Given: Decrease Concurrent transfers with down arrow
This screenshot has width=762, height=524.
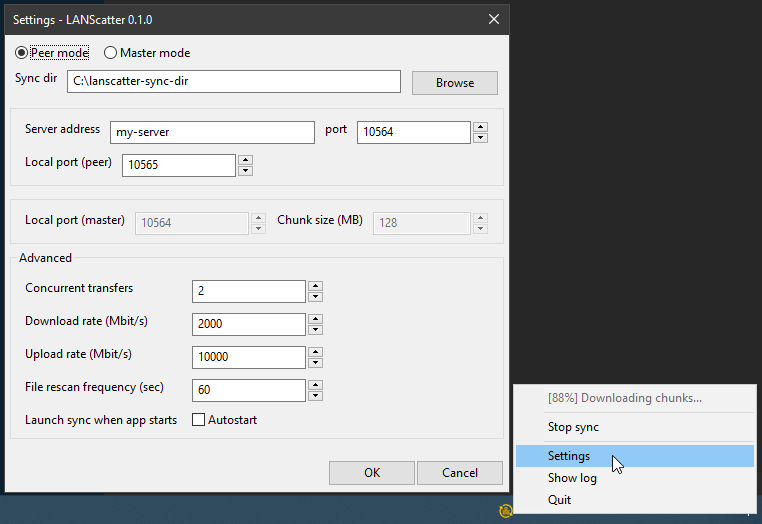Looking at the screenshot, I should pyautogui.click(x=315, y=297).
